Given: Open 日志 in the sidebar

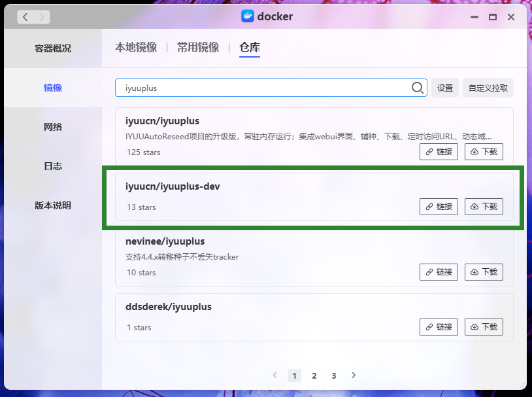Looking at the screenshot, I should point(53,166).
